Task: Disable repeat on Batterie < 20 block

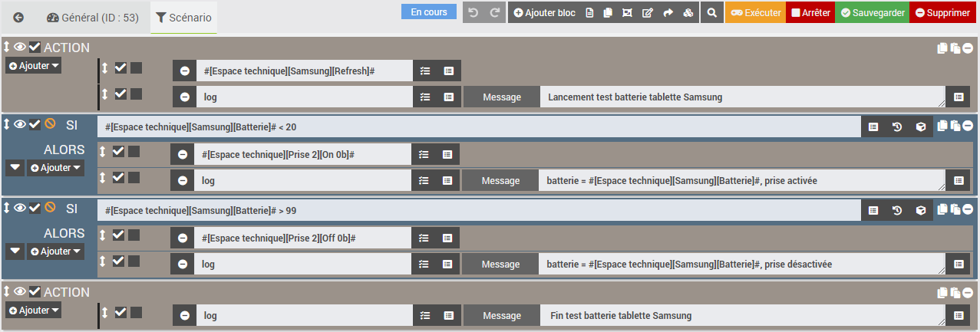Action: [x=50, y=123]
